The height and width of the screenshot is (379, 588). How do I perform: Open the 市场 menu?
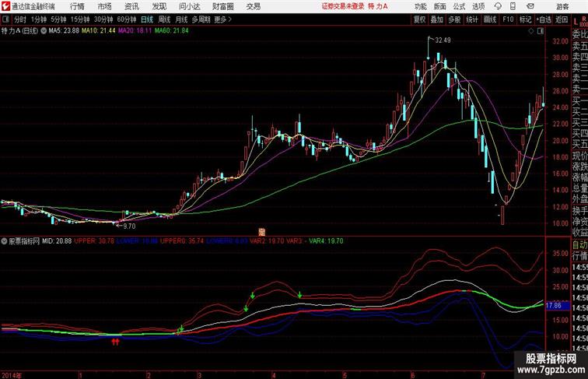[105, 6]
